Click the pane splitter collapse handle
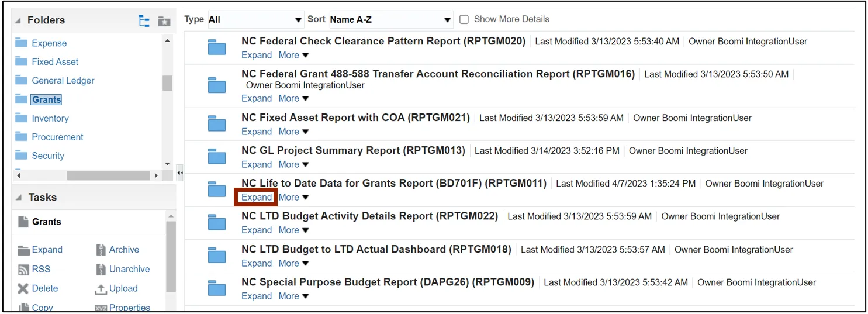Image resolution: width=868 pixels, height=314 pixels. (179, 173)
